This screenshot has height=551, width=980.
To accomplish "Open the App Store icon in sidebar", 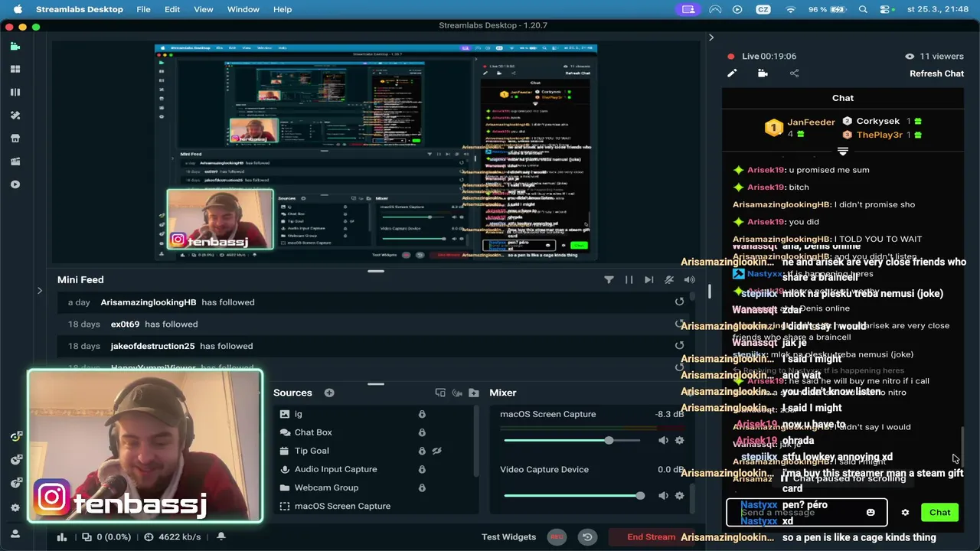I will (x=15, y=139).
